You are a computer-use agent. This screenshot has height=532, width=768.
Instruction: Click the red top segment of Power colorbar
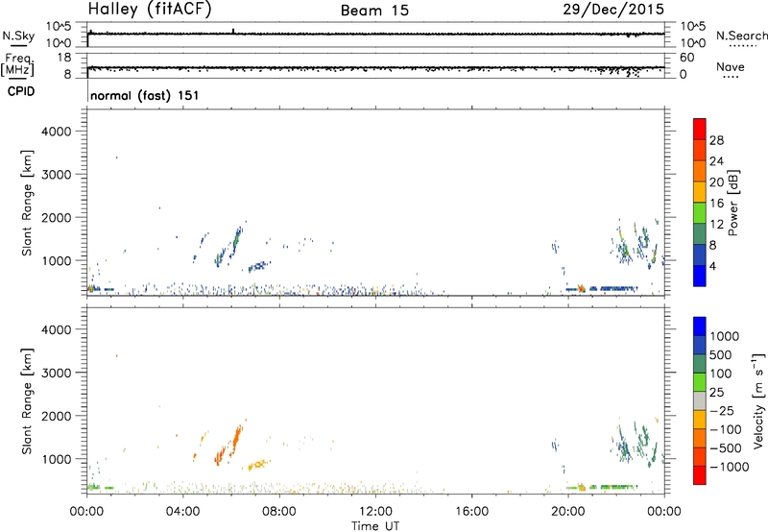700,129
